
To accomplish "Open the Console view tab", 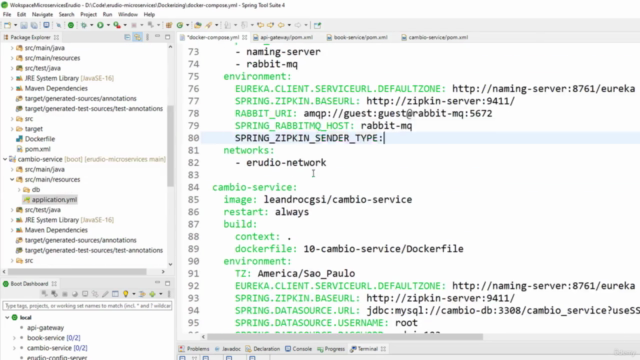I will pyautogui.click(x=298, y=349).
